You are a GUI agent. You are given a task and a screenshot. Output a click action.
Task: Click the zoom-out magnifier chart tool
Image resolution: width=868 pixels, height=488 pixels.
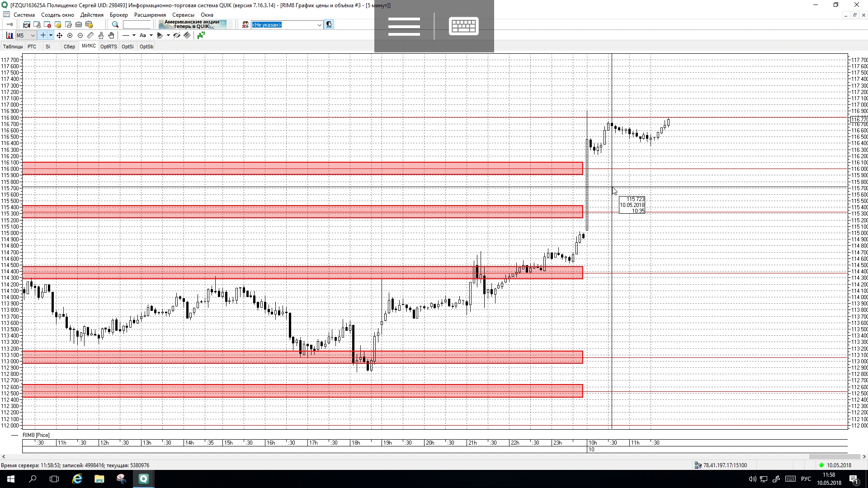(80, 35)
